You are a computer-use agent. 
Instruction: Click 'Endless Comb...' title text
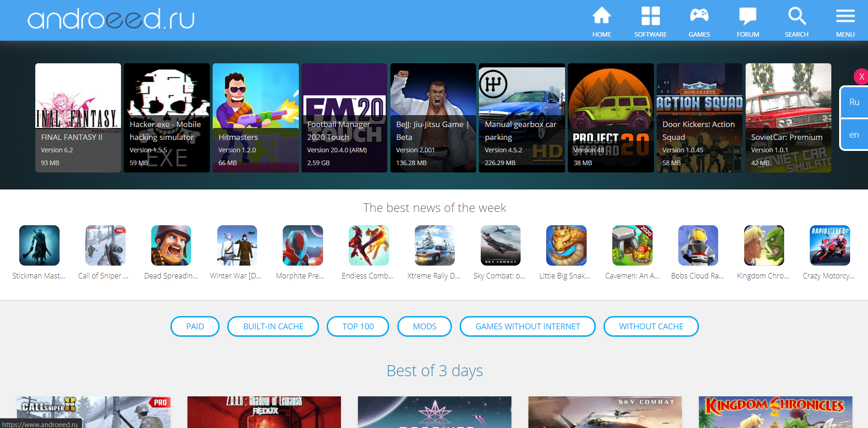pyautogui.click(x=368, y=276)
